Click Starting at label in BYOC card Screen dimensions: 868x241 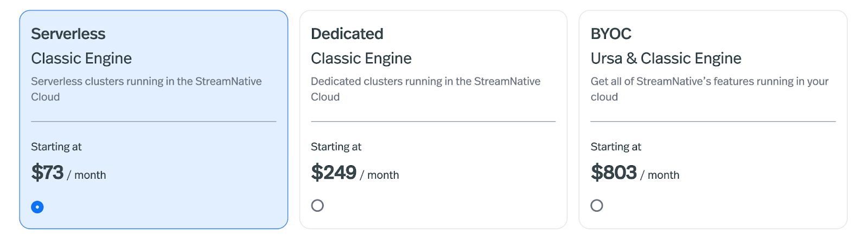616,147
